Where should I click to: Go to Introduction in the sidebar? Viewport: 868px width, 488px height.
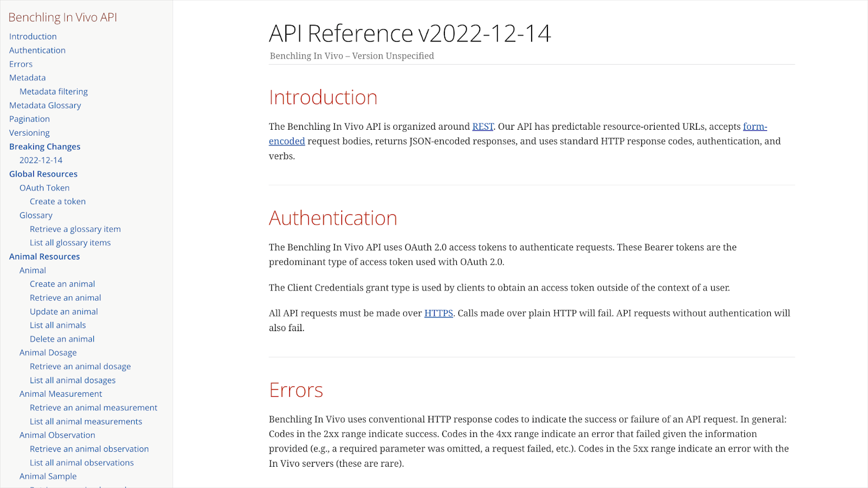33,36
